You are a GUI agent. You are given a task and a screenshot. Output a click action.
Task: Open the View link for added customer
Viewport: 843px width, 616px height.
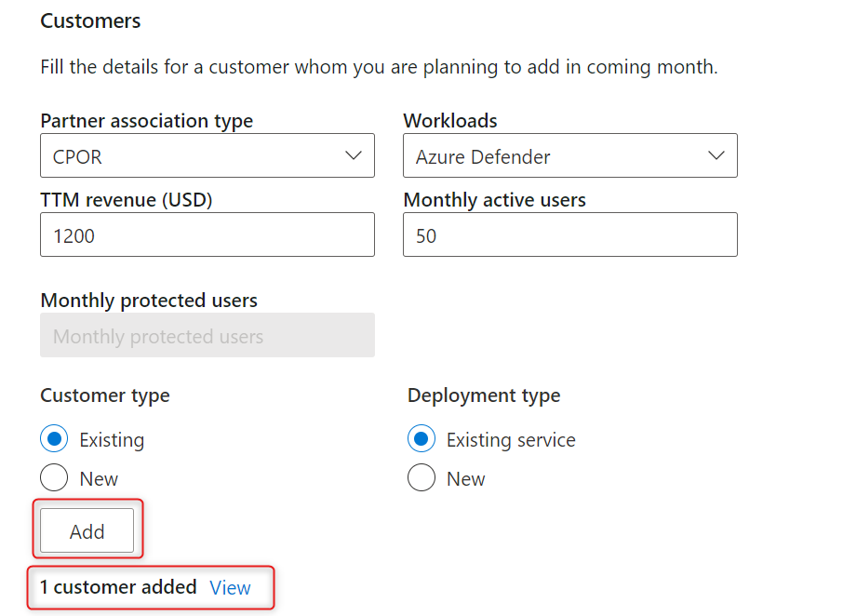coord(230,587)
